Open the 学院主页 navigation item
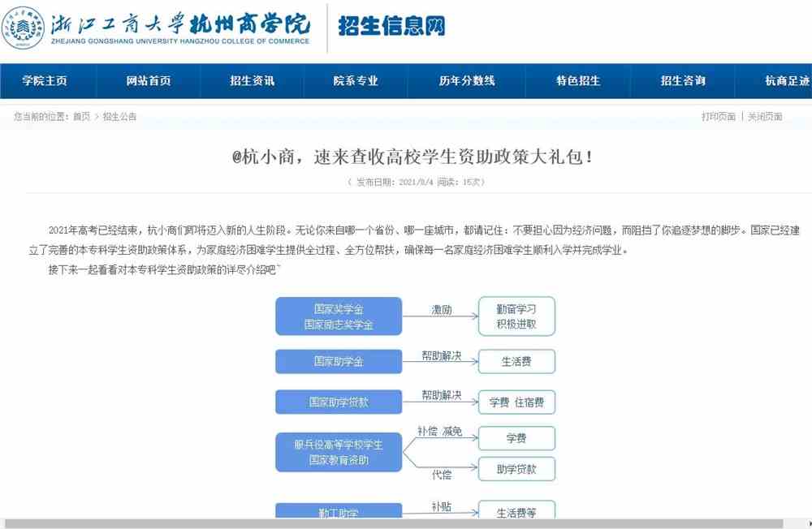This screenshot has height=529, width=812. (45, 81)
